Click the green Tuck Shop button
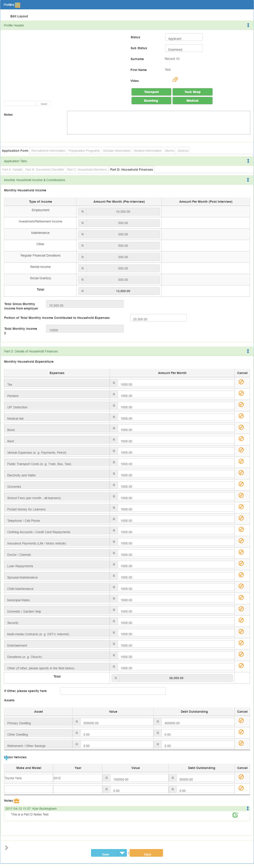Screen dimensions: 254x868 click(192, 92)
